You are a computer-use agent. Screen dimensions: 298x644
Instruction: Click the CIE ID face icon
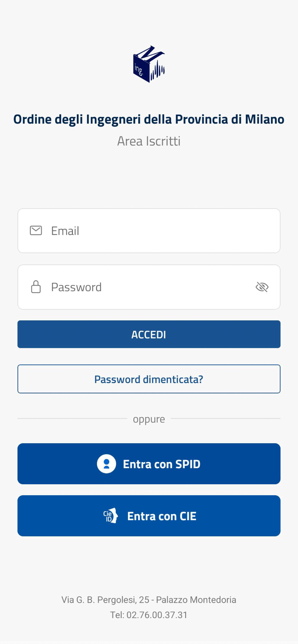click(110, 516)
